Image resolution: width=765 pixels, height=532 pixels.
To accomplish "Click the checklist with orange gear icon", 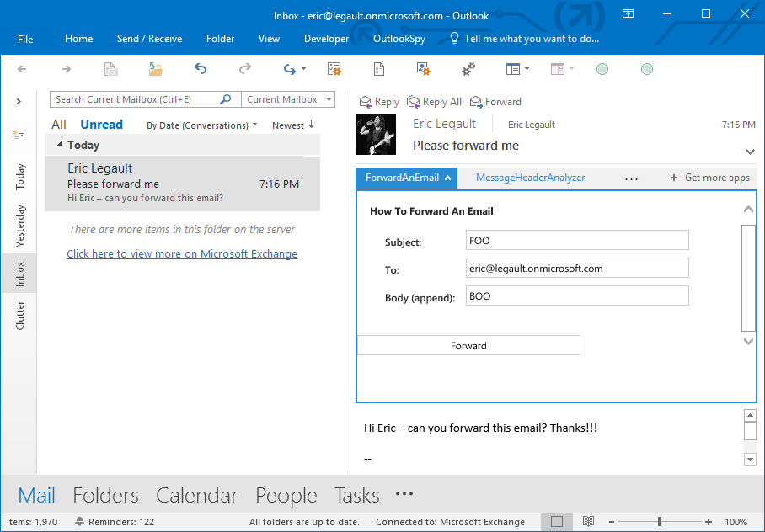I will 334,69.
